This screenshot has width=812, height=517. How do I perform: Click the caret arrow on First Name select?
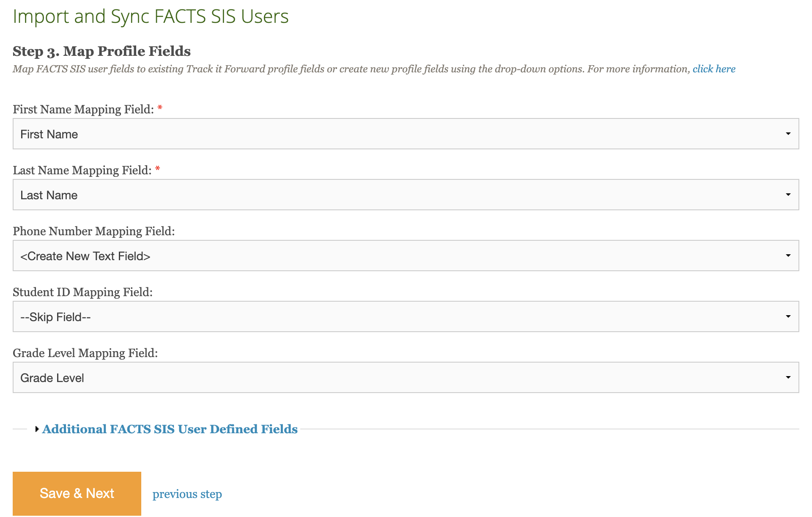click(788, 134)
